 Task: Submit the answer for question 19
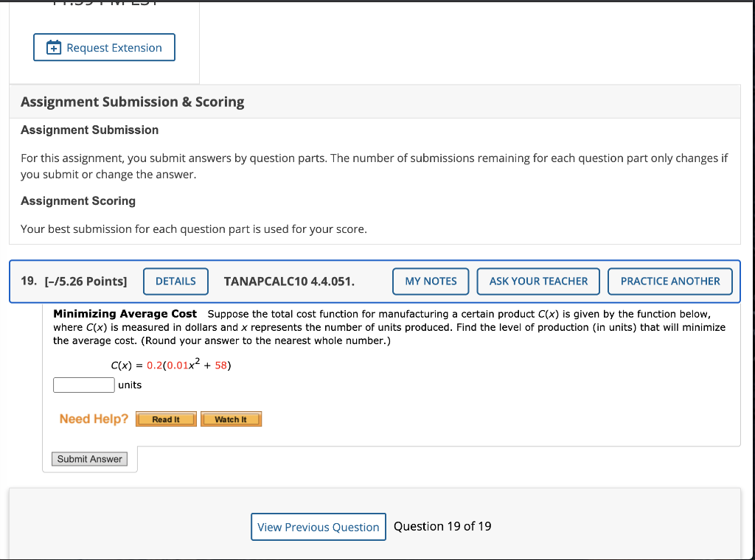click(x=89, y=458)
